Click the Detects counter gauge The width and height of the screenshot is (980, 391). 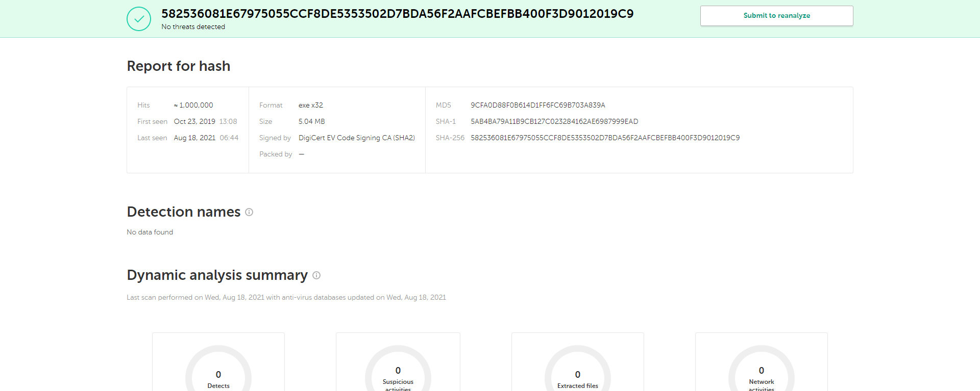coord(218,368)
